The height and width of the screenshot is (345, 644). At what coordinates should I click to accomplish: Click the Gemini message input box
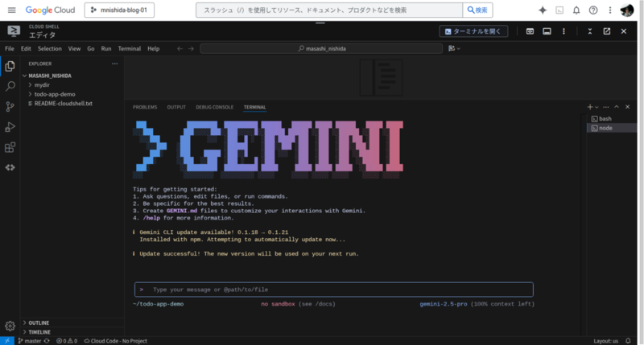click(334, 290)
